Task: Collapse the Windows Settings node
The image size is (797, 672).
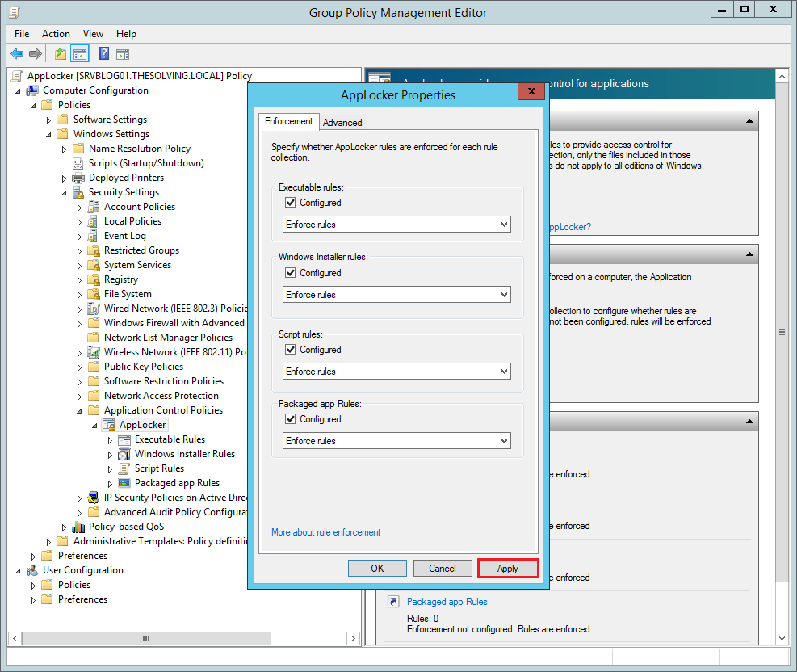Action: pyautogui.click(x=48, y=135)
